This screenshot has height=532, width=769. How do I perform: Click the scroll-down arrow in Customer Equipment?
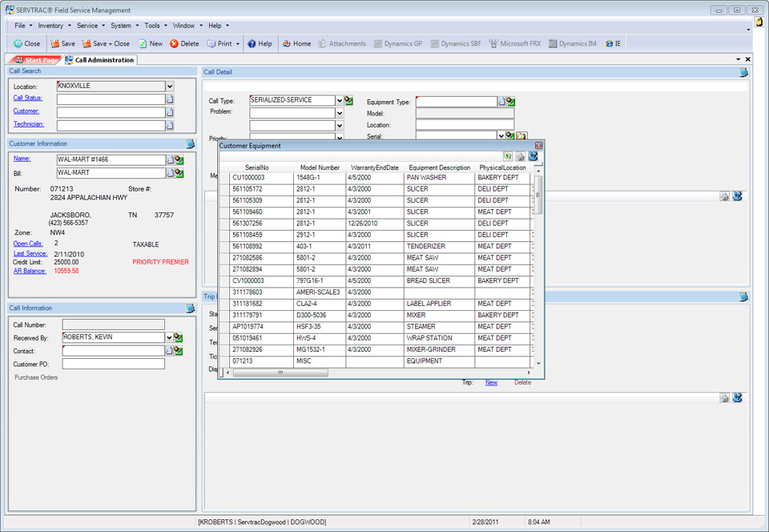[538, 363]
